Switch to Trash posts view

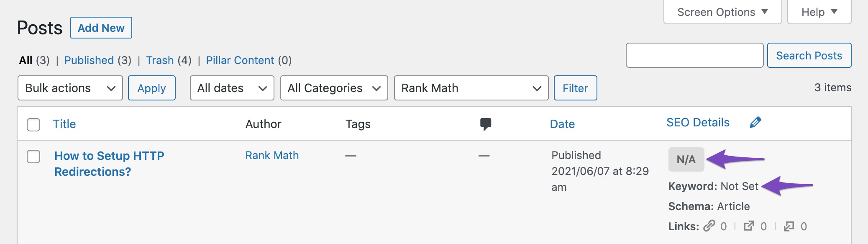click(160, 60)
